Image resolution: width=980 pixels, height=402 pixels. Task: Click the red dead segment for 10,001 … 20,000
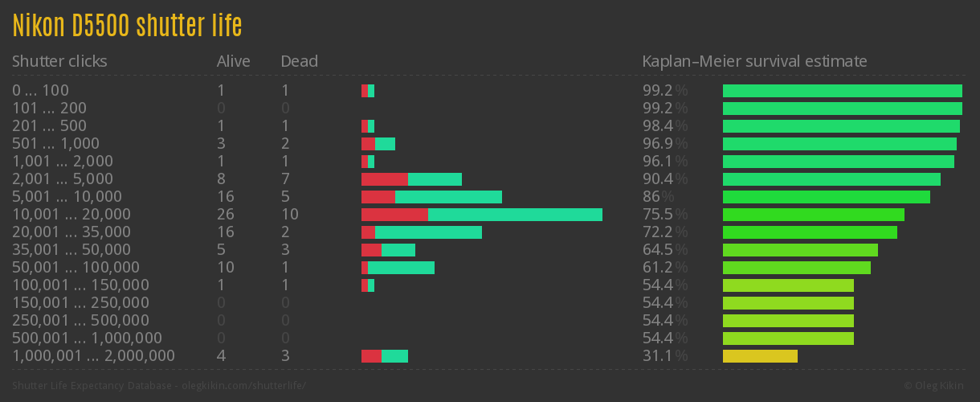point(394,215)
